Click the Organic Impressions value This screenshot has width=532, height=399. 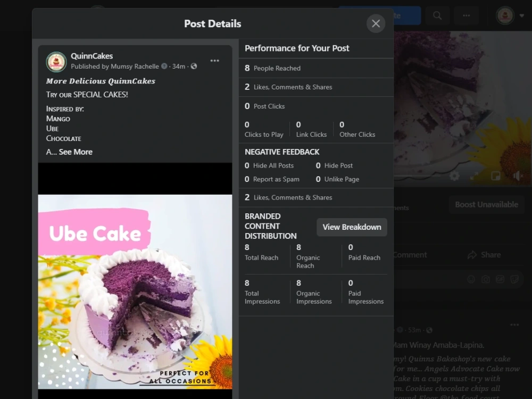(314, 292)
